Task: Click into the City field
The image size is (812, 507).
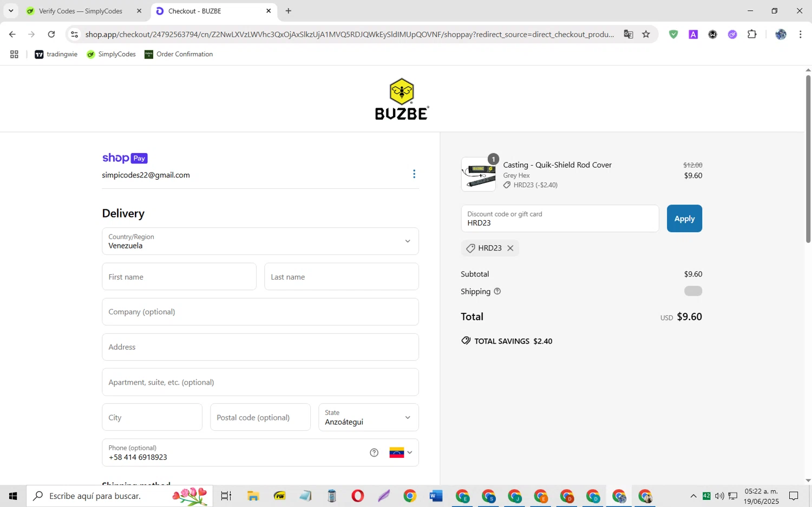Action: click(x=152, y=417)
